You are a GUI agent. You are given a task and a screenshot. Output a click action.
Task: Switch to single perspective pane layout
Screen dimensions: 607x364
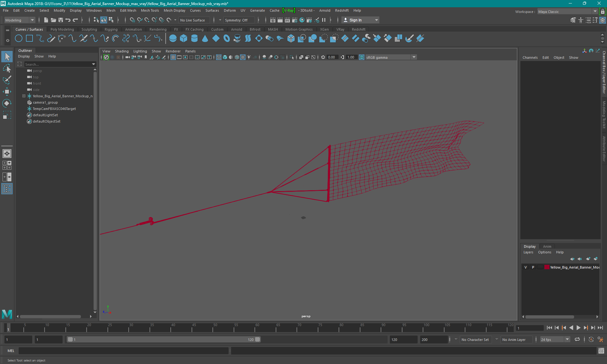pos(7,154)
